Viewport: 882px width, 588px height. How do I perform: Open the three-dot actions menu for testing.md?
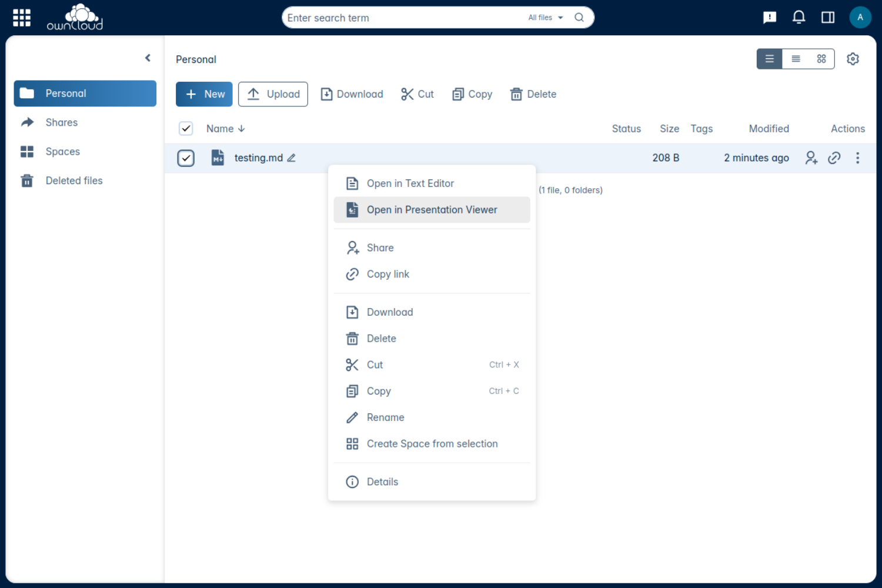pyautogui.click(x=857, y=158)
